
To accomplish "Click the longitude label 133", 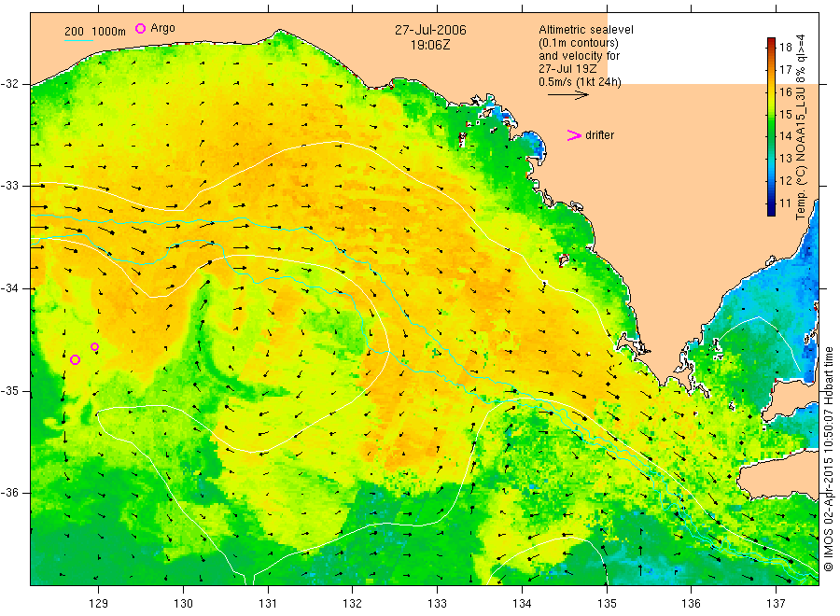I will tap(437, 604).
